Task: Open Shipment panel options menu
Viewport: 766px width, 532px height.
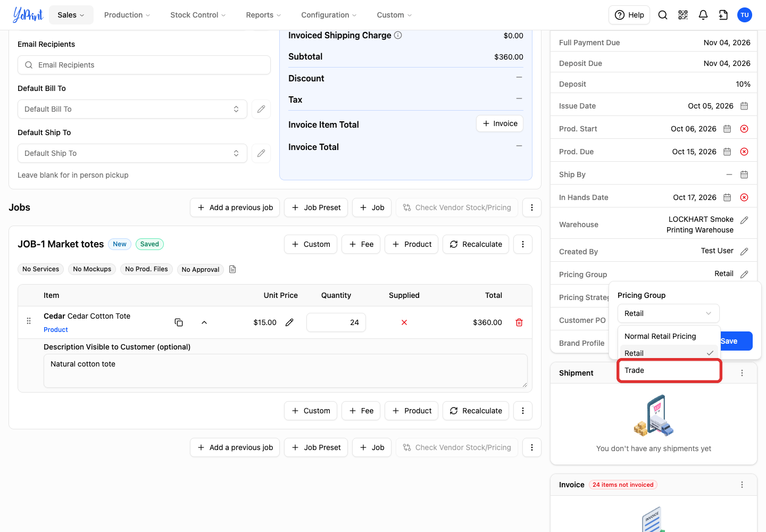Action: 742,373
